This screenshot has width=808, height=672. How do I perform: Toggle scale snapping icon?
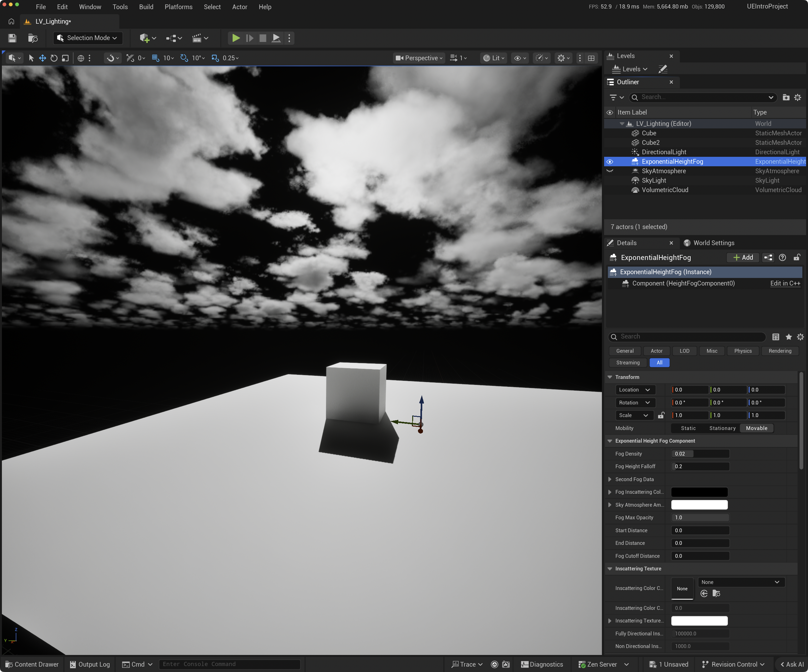pyautogui.click(x=215, y=58)
